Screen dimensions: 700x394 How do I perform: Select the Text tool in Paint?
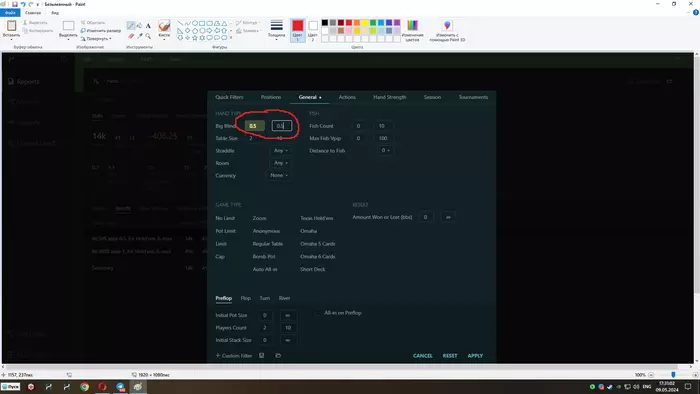(x=148, y=26)
